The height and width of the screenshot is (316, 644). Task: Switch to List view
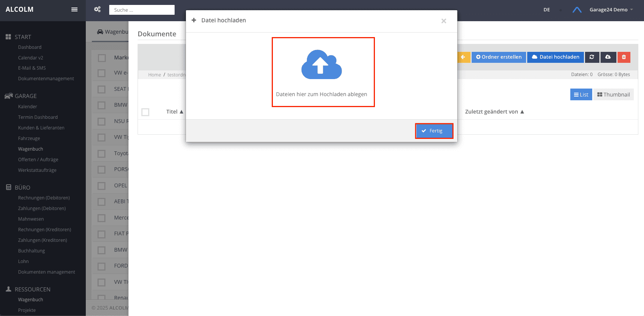click(x=581, y=95)
